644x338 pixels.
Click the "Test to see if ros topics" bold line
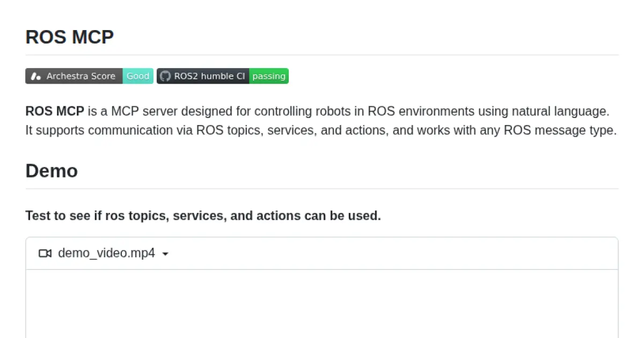coord(203,216)
